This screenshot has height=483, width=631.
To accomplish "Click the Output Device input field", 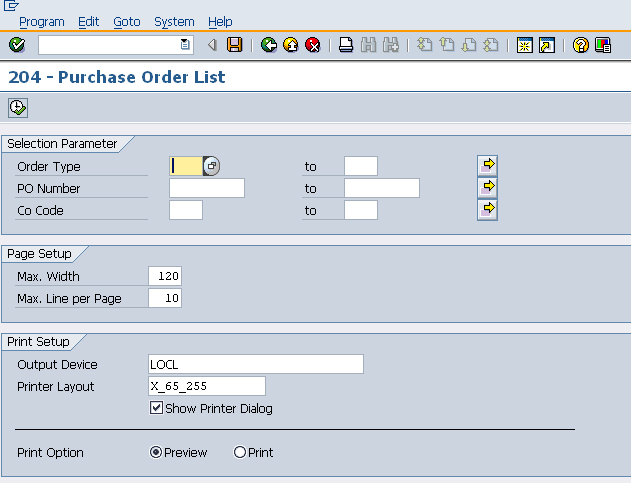I will tap(255, 365).
